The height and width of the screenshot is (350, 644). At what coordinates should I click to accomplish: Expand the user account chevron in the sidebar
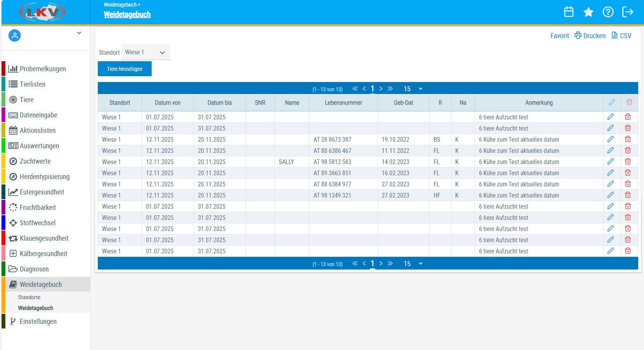(x=79, y=33)
